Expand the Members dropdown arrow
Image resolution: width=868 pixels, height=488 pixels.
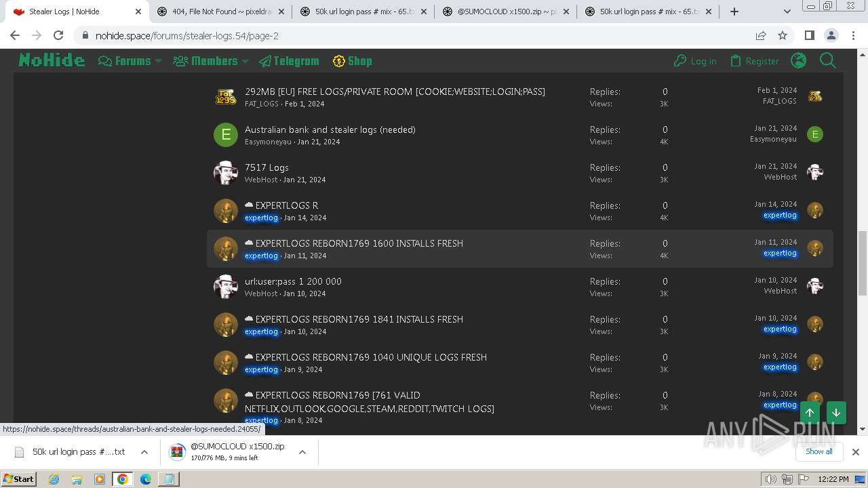pos(245,61)
